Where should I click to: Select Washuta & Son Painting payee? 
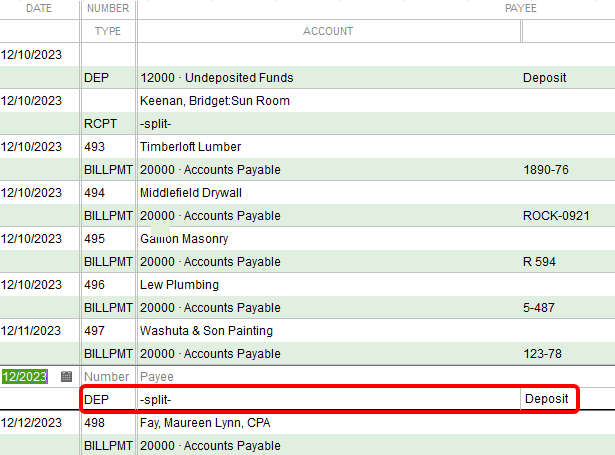click(207, 331)
